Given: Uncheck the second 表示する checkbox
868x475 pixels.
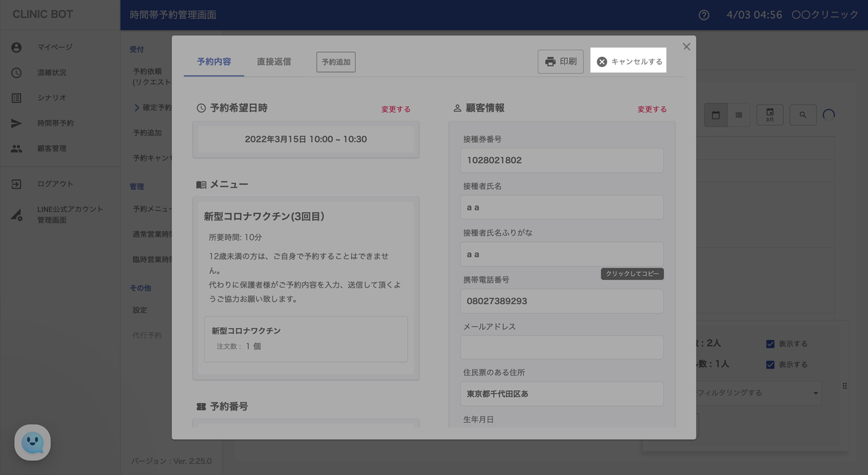Looking at the screenshot, I should [770, 365].
